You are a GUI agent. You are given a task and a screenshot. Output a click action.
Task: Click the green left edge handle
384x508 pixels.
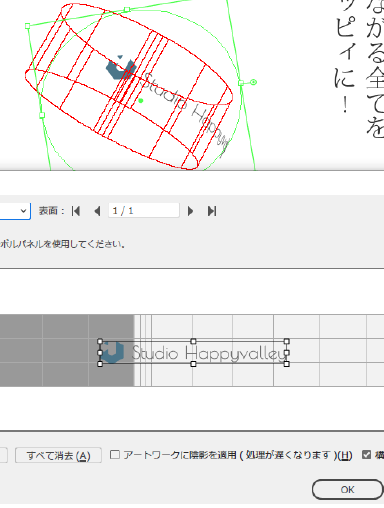(x=42, y=115)
